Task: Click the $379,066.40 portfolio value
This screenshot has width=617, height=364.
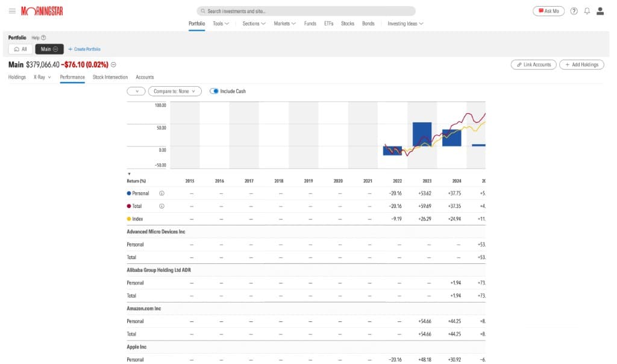Action: tap(43, 64)
